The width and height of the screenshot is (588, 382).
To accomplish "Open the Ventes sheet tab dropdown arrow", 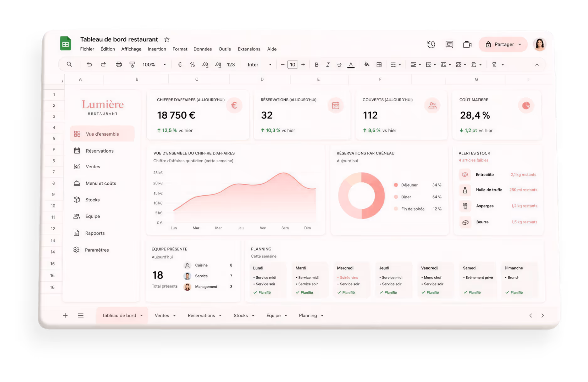I will click(x=174, y=316).
